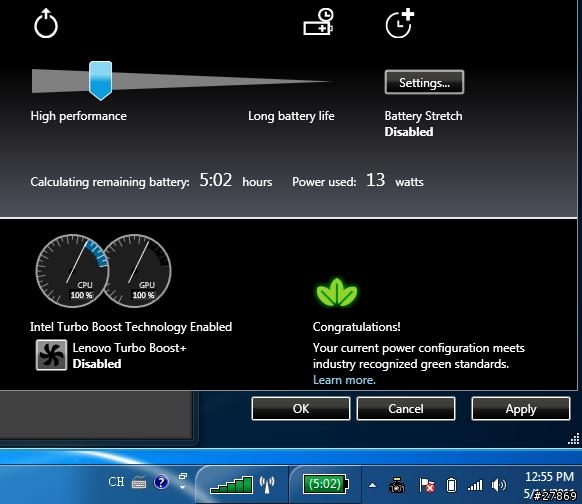Click the Battery Stretch clock-plus icon

point(400,23)
